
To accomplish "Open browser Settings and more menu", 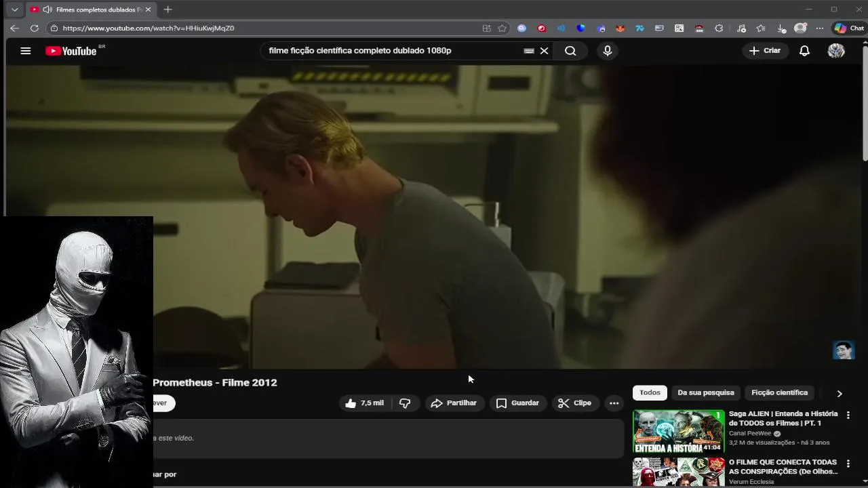I will [820, 28].
